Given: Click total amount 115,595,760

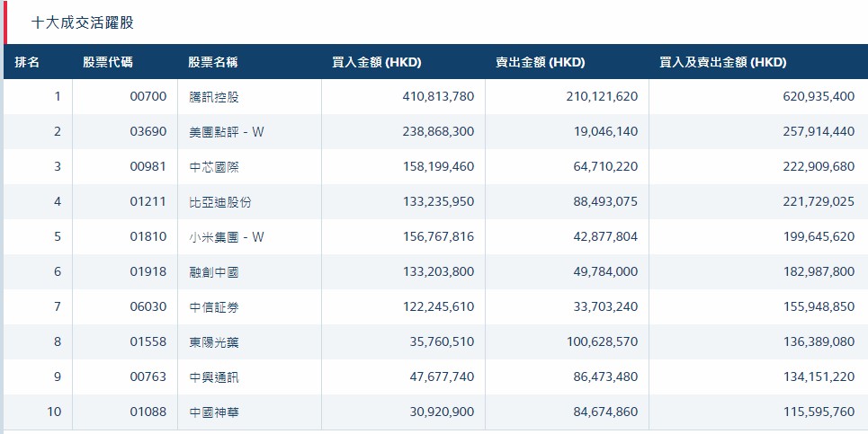Looking at the screenshot, I should coord(819,412).
